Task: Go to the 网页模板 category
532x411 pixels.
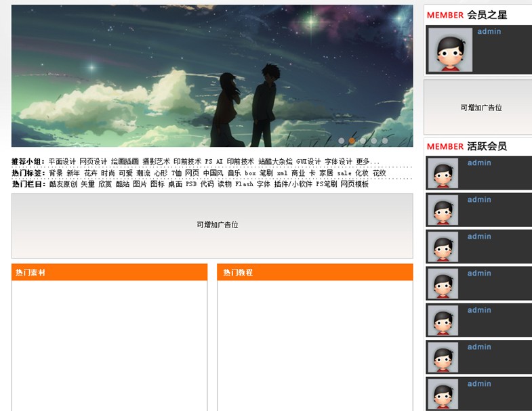Action: point(354,184)
